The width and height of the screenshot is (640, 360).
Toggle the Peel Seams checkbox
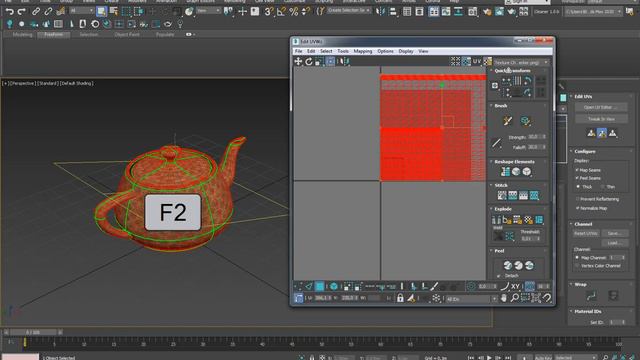[577, 178]
